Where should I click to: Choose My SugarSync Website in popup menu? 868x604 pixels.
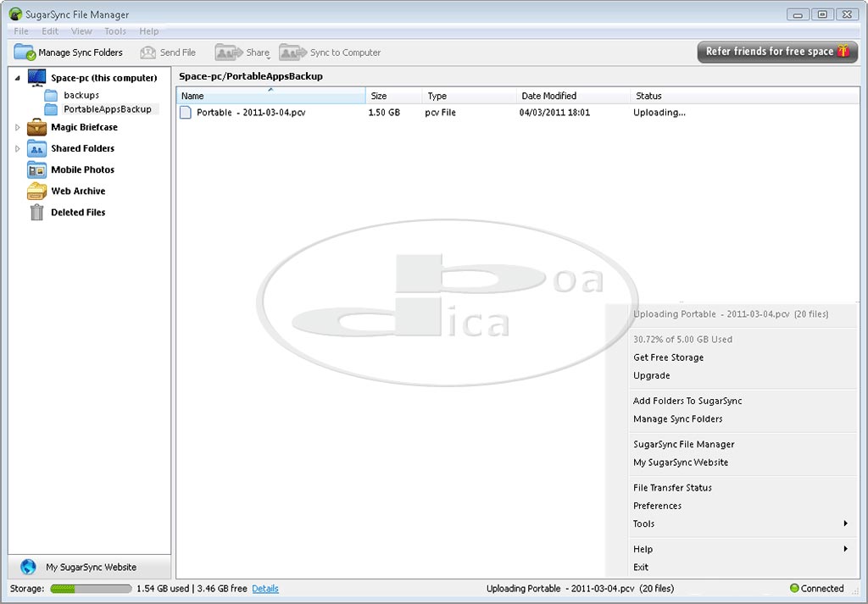click(681, 463)
